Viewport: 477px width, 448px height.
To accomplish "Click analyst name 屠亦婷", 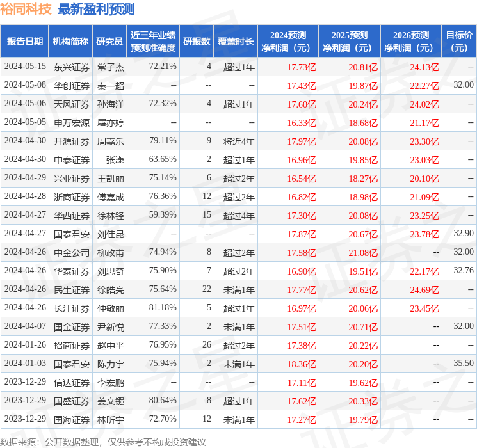I will 111,123.
